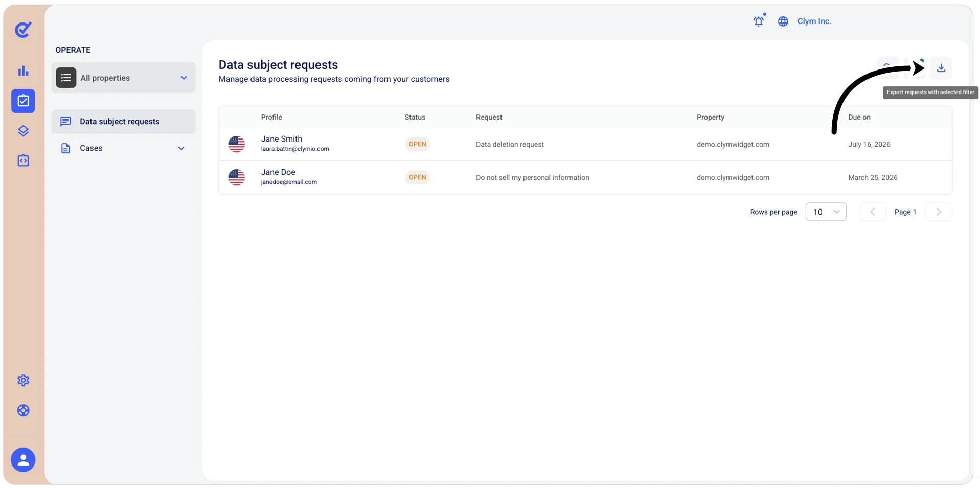Select the Operate clipboard-check sidebar icon
Image resolution: width=980 pixels, height=488 pixels.
[x=23, y=101]
